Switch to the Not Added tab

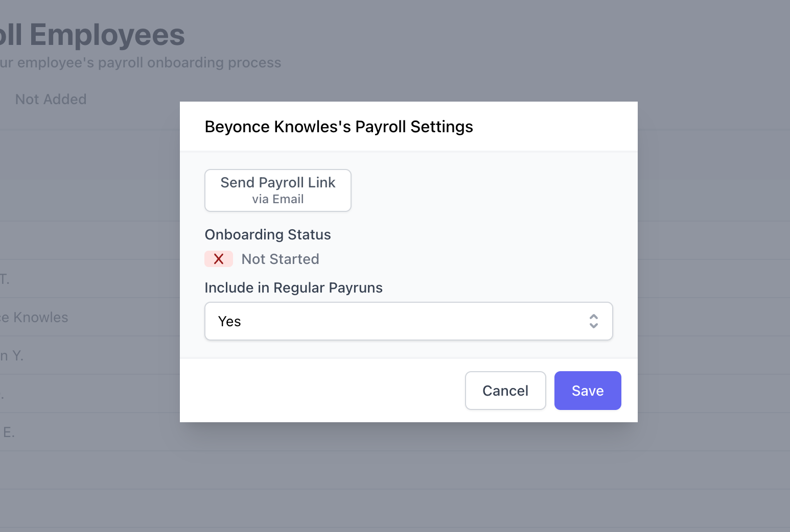(51, 99)
